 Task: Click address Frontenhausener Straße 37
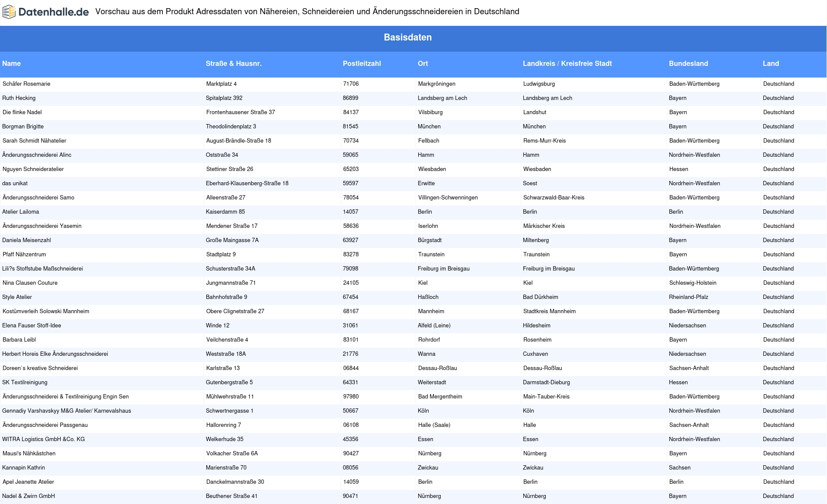[x=240, y=112]
